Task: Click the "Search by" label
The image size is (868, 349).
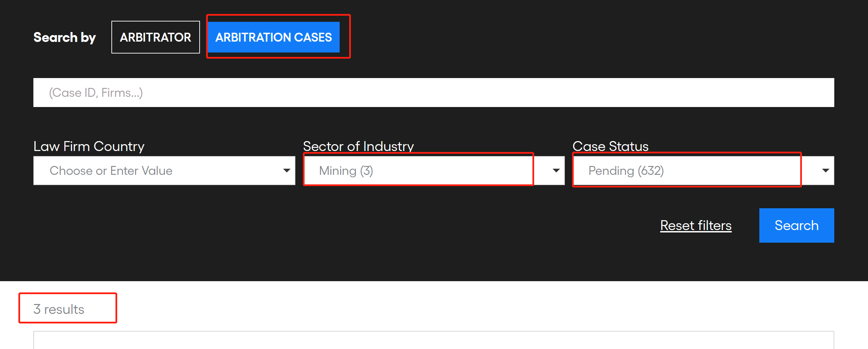Action: [x=64, y=37]
